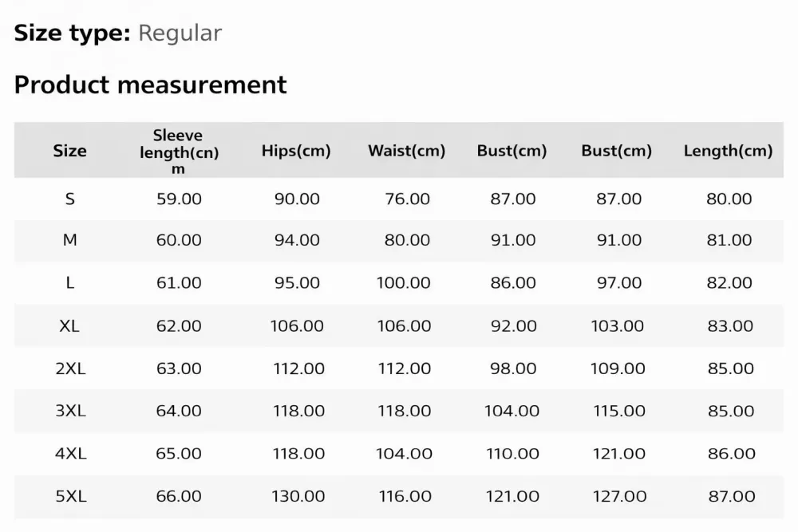Image resolution: width=798 pixels, height=532 pixels.
Task: Select the 3XL size row label
Action: point(70,411)
